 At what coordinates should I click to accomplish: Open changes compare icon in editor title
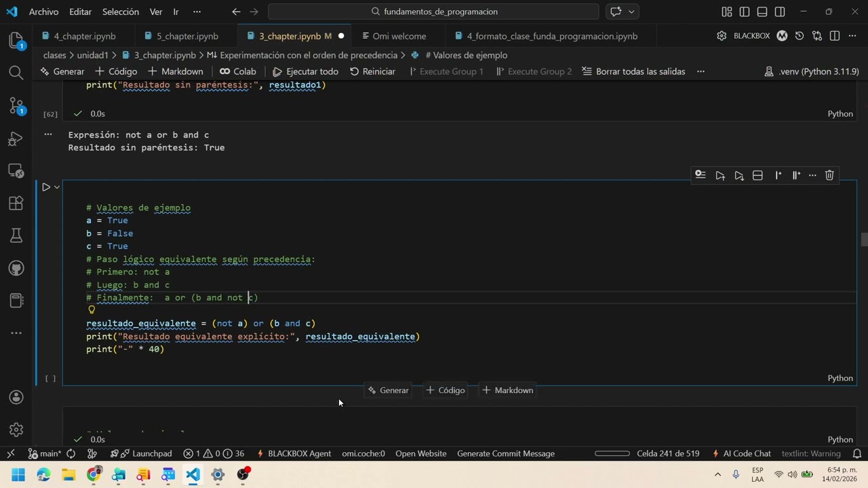coord(817,36)
